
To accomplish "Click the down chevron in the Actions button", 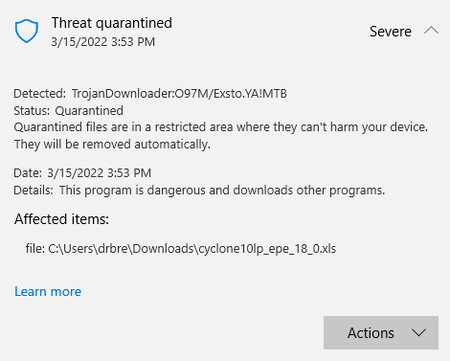I will (x=419, y=333).
